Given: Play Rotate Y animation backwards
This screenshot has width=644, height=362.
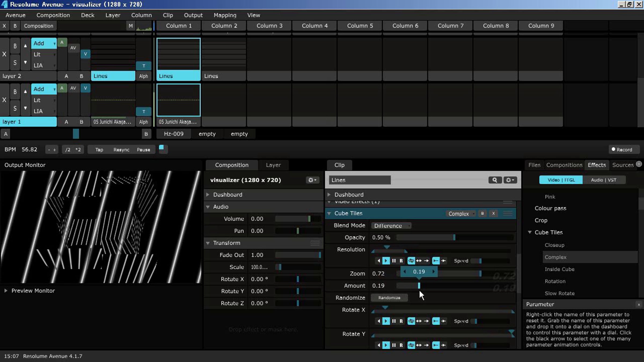Looking at the screenshot, I should pos(379,345).
